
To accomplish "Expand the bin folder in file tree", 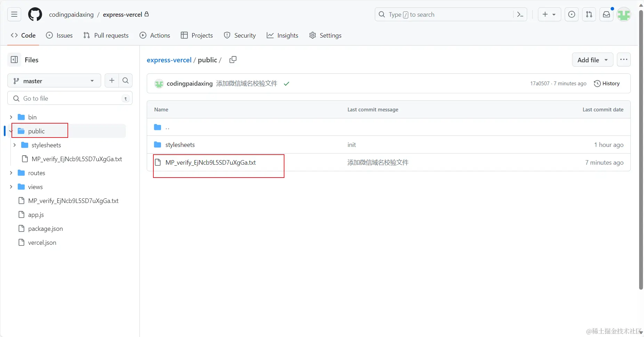I will [x=11, y=117].
